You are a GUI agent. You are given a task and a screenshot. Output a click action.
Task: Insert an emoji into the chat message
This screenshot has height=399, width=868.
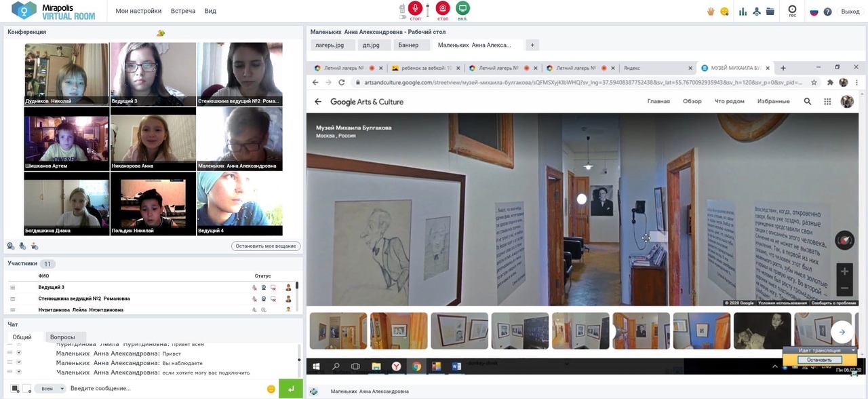271,389
